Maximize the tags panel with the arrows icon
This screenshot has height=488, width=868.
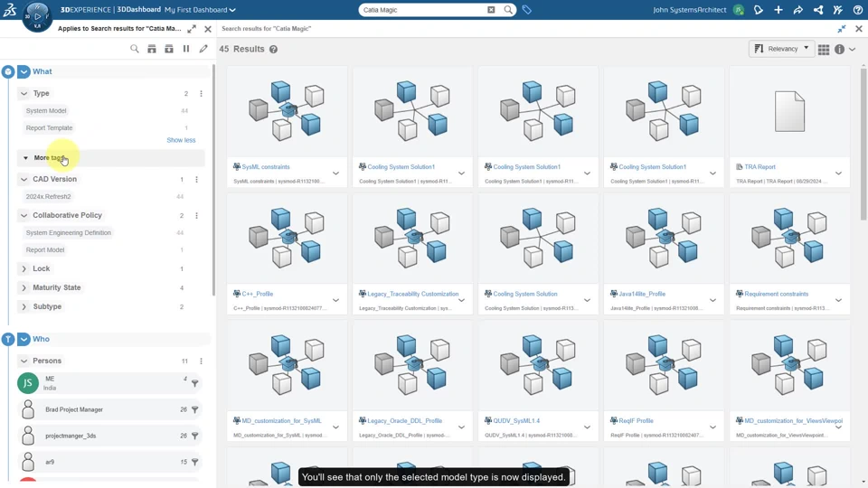[192, 29]
